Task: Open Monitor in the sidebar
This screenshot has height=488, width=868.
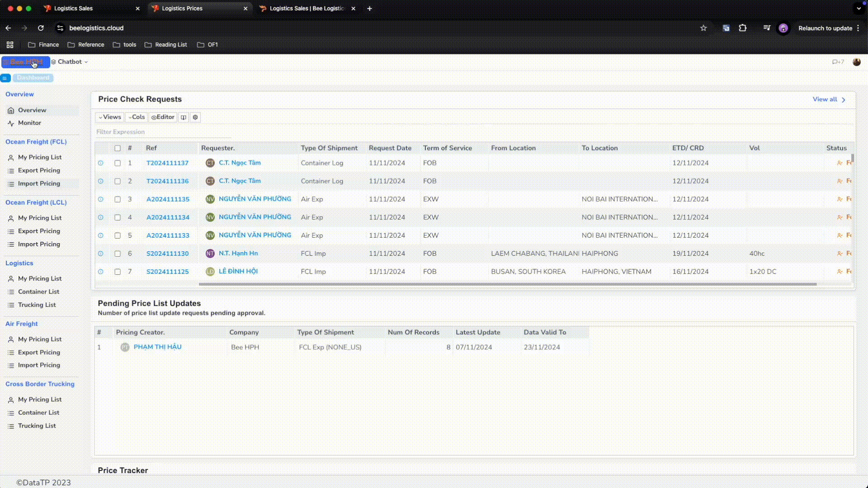Action: click(x=29, y=123)
